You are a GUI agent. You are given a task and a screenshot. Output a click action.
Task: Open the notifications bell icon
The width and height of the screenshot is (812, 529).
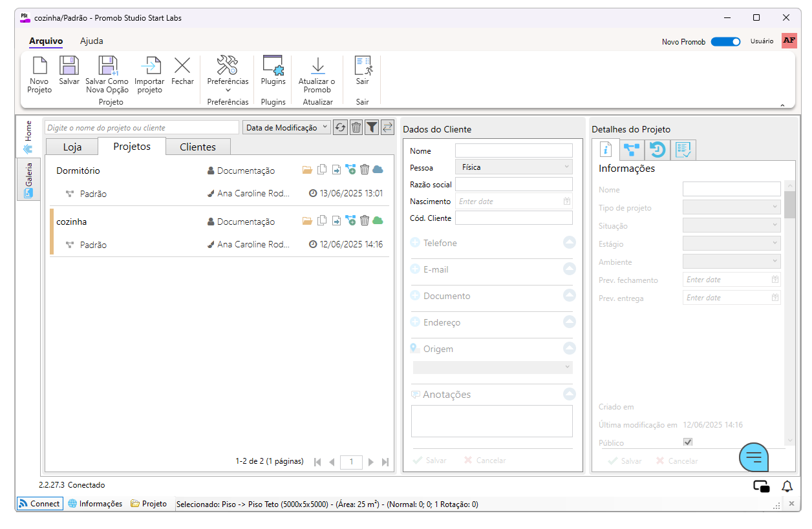(x=787, y=486)
